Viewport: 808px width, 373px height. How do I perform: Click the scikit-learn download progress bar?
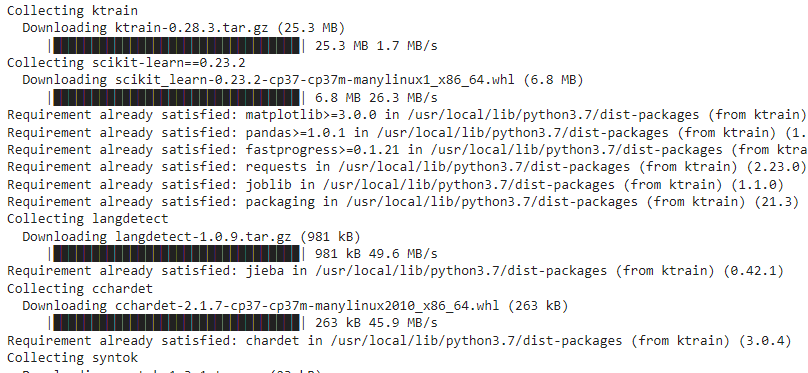176,97
